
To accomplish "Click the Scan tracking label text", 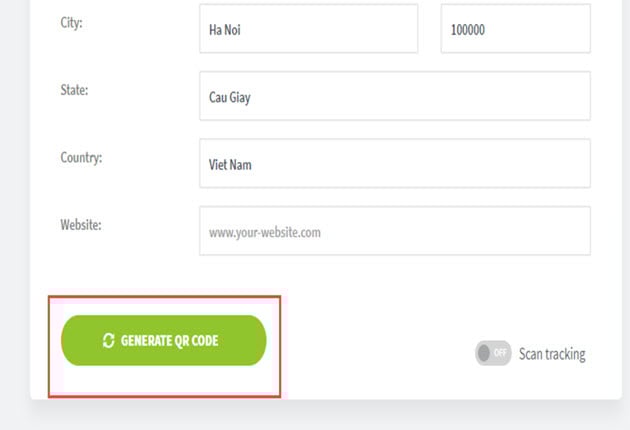I will pos(552,354).
